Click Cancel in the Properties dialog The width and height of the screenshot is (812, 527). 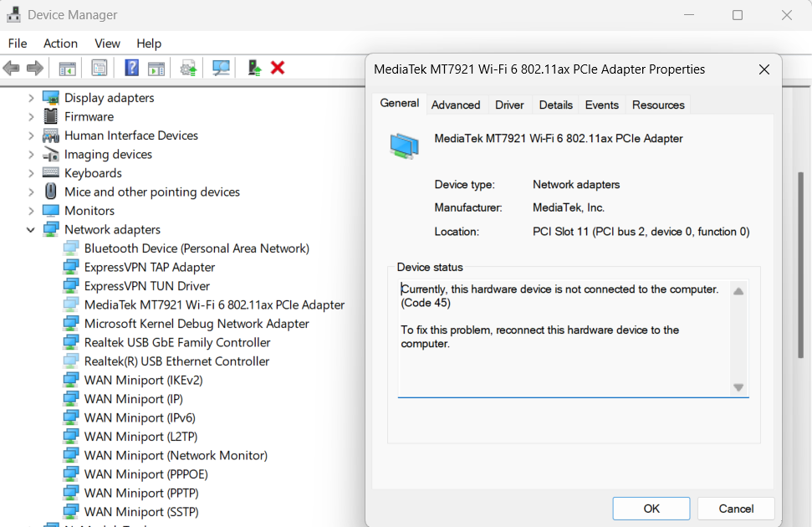[x=736, y=509]
